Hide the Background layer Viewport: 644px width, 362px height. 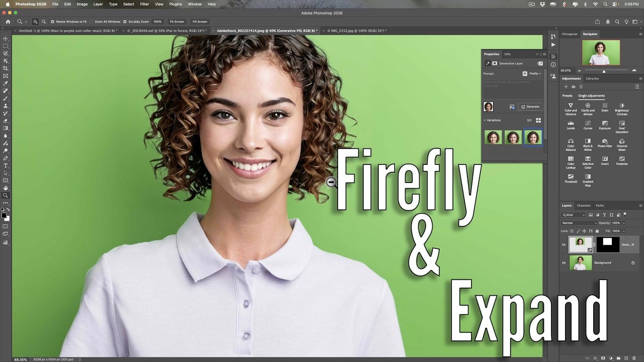[x=564, y=262]
